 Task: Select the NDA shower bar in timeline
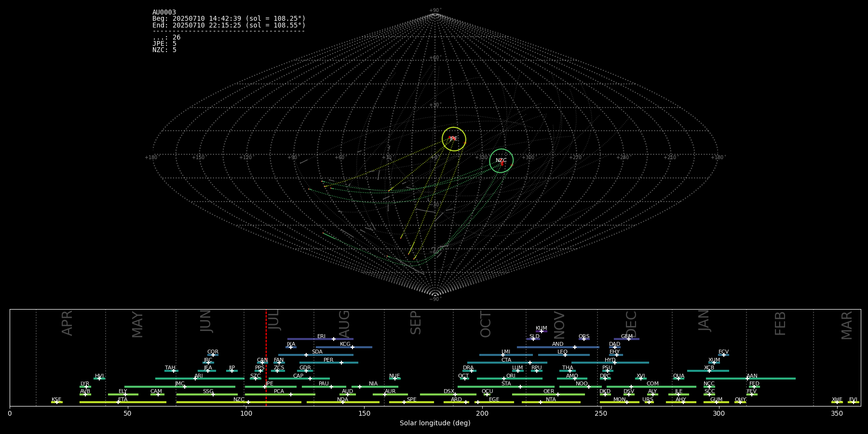click(x=343, y=402)
